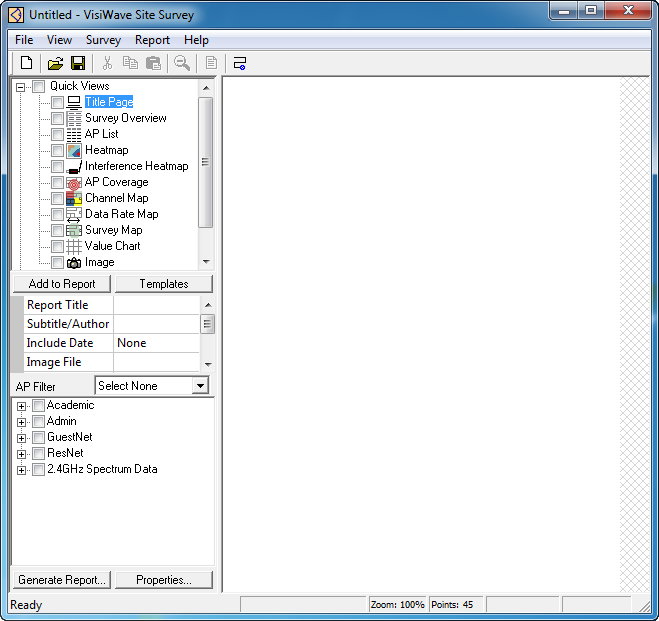
Task: Check the Quick Views root checkbox
Action: pos(39,87)
